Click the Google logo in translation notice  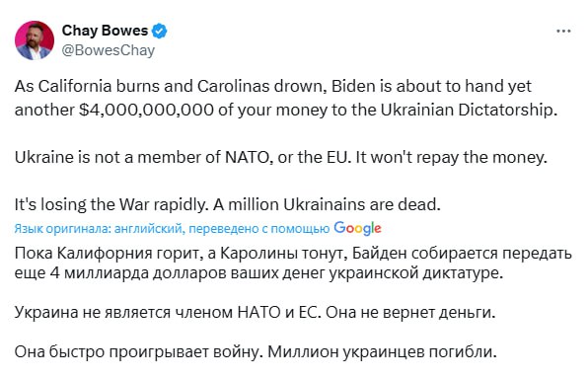(357, 228)
